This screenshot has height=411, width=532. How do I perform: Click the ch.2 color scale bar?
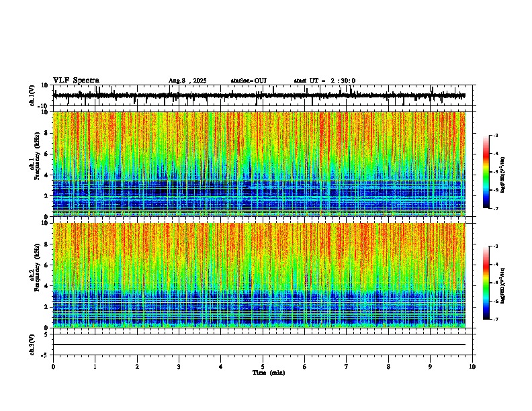point(486,283)
